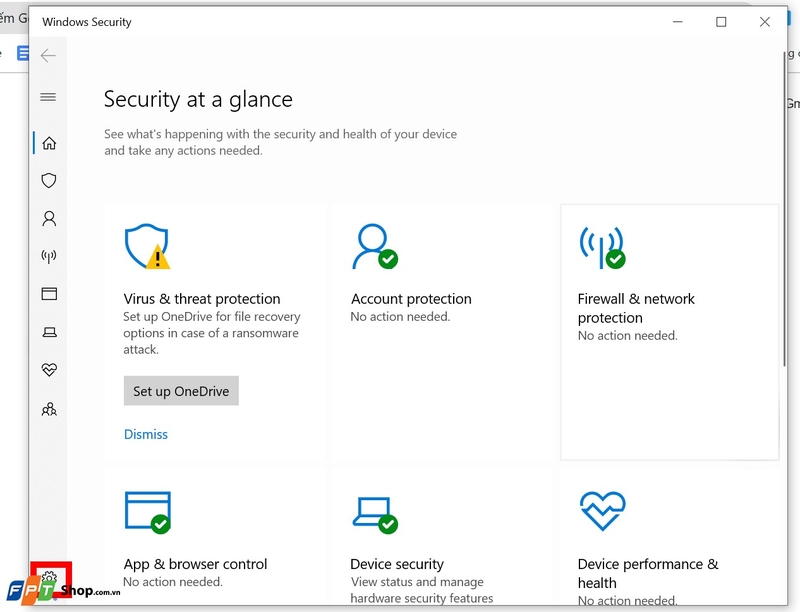800x612 pixels.
Task: Maximize the Windows Security window
Action: [x=721, y=22]
